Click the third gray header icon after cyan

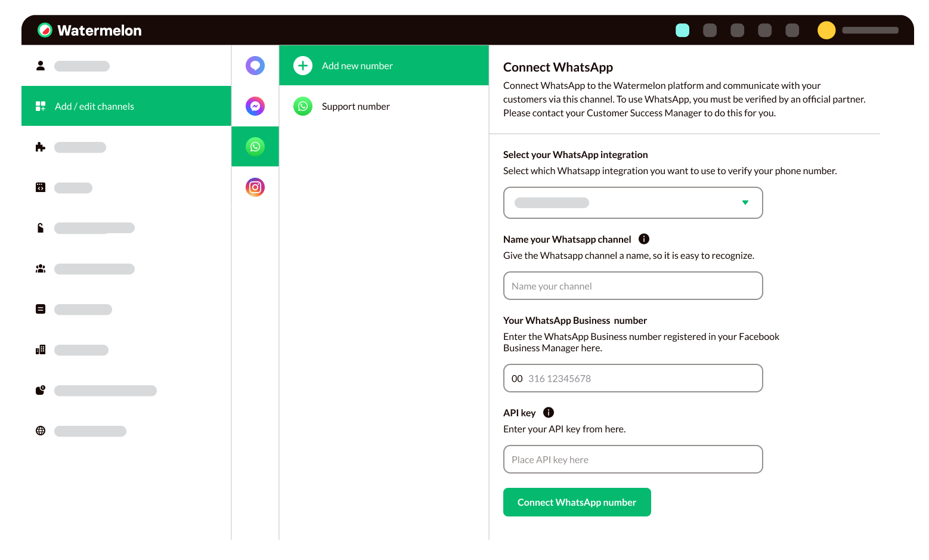[x=764, y=30]
